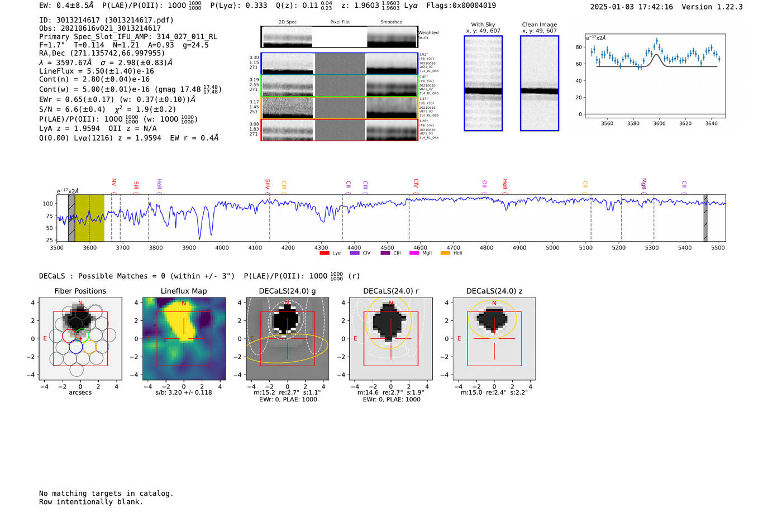This screenshot has width=782, height=532.
Task: Click the dark purple CIII legend swatch
Action: [385, 253]
